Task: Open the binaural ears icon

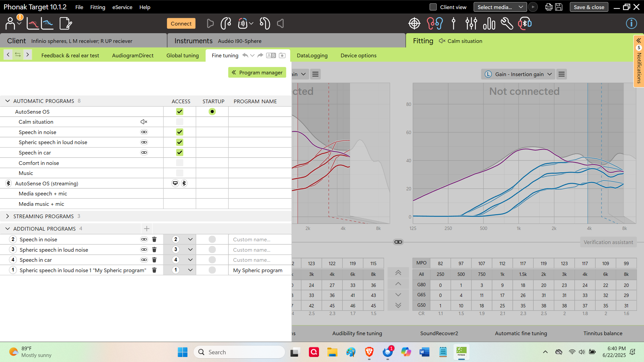Action: coord(435,23)
